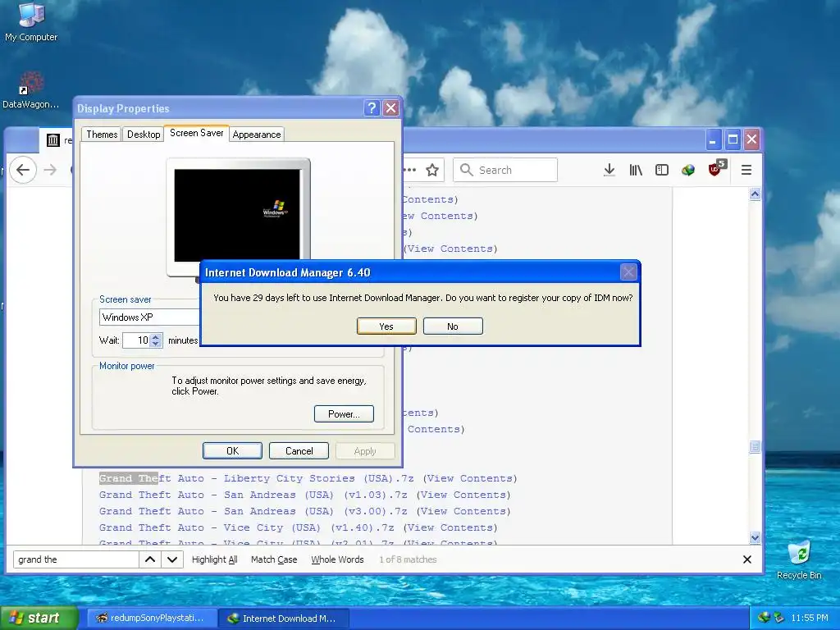Click the Help question mark in Display Properties

(x=372, y=108)
